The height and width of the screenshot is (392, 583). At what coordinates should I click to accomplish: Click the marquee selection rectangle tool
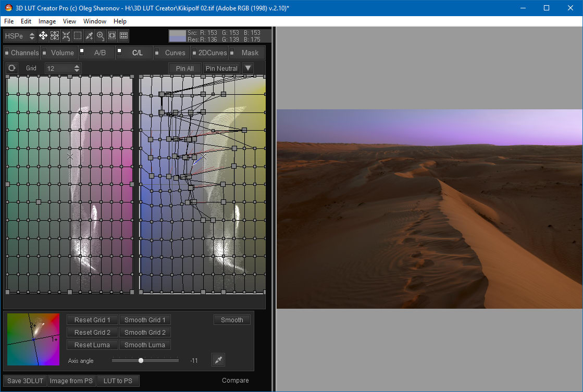click(x=78, y=36)
